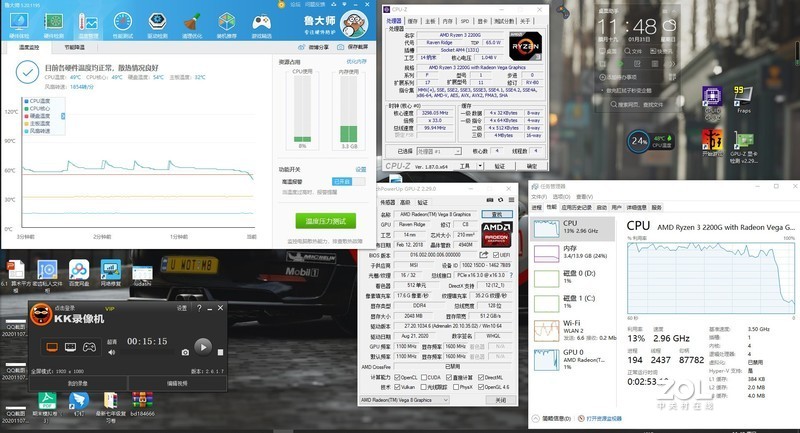Image resolution: width=800 pixels, height=433 pixels.
Task: Click bus interface question mark in GPU-Z
Action: 511,275
